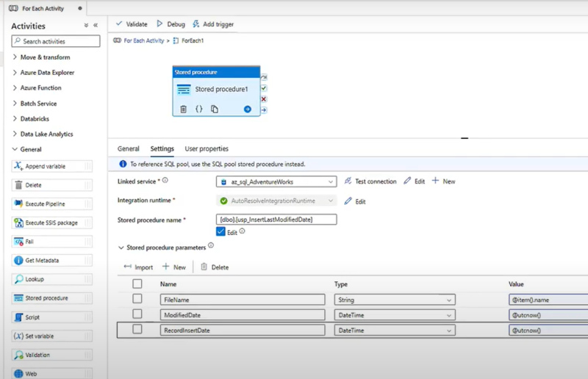Screen dimensions: 588x379
Task: Tick the checkbox for the FileName parameter row
Action: click(137, 299)
